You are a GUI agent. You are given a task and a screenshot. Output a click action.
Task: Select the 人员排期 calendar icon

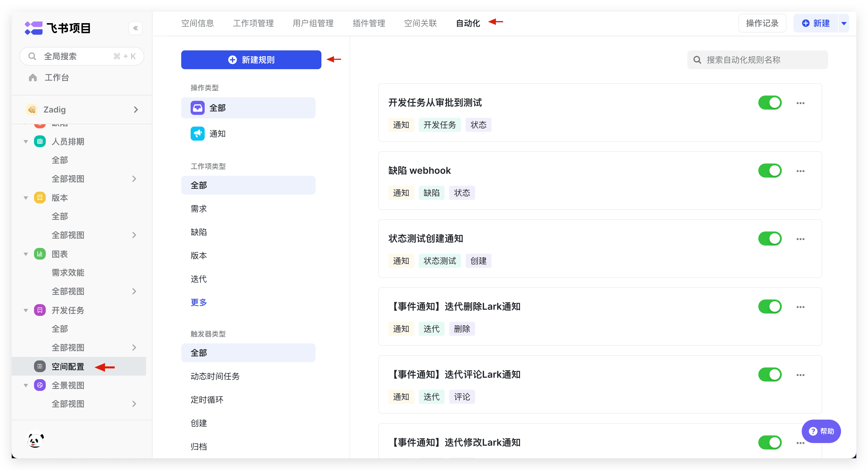click(x=40, y=141)
